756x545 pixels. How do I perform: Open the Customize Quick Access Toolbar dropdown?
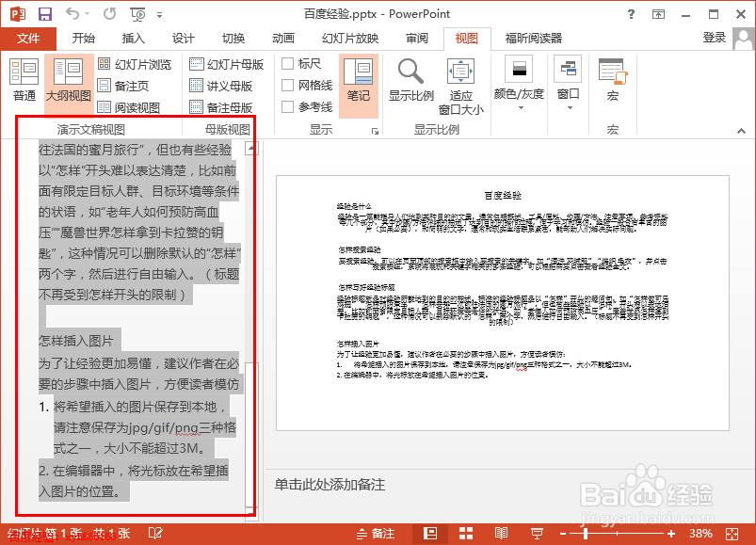pyautogui.click(x=159, y=15)
